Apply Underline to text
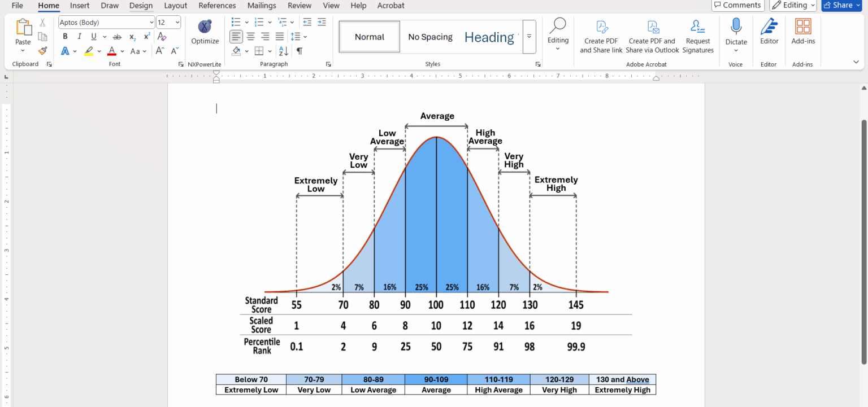This screenshot has height=407, width=868. [92, 35]
